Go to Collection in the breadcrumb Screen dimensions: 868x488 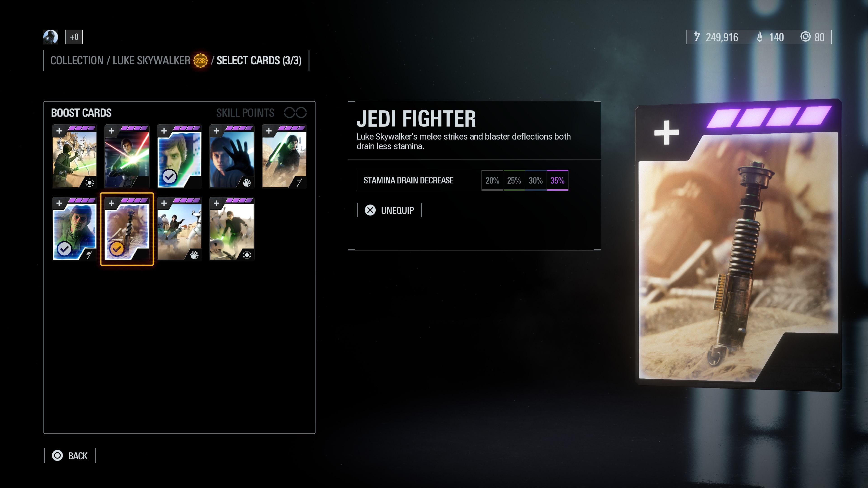click(77, 61)
